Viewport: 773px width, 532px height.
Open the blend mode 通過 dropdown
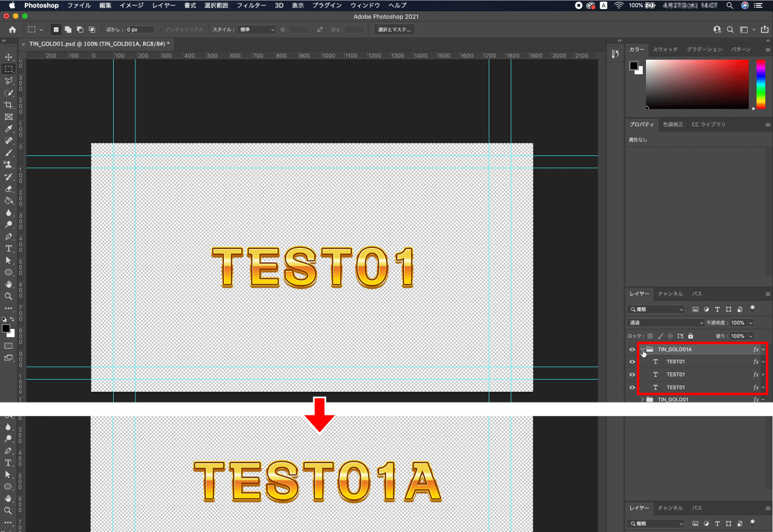tap(666, 323)
